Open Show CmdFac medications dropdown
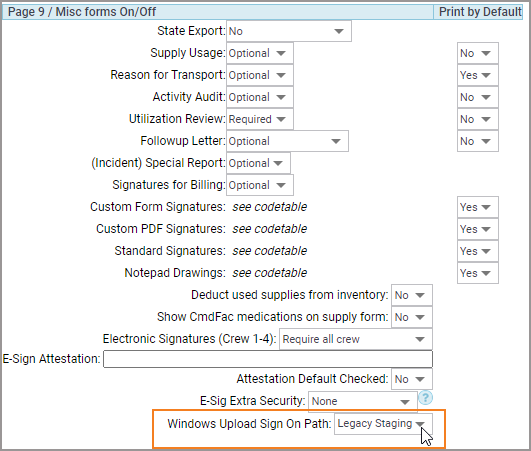The width and height of the screenshot is (531, 451). coord(412,317)
